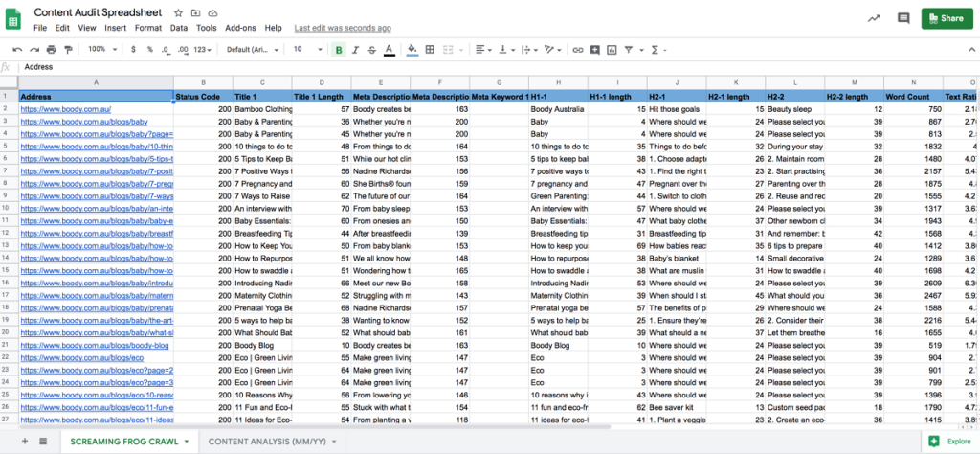Click the Insert link icon

coord(578,50)
